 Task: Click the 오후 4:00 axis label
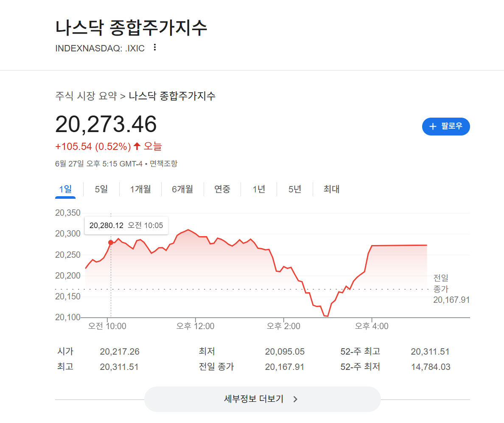click(x=372, y=326)
